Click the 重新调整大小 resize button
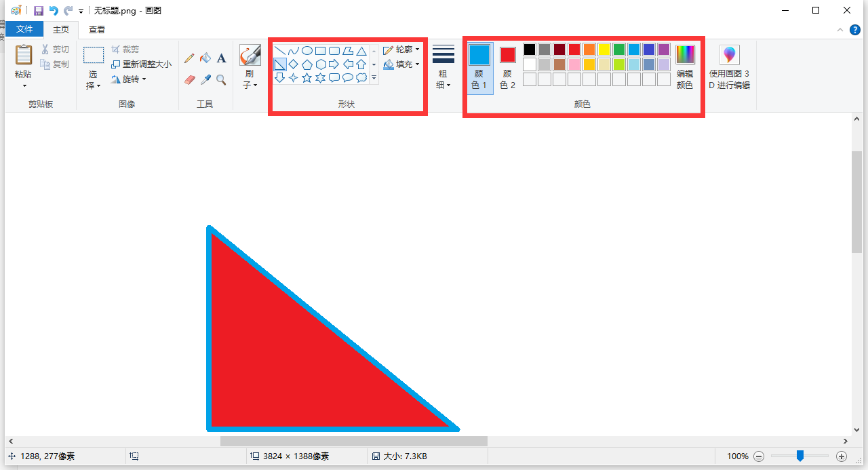The height and width of the screenshot is (470, 868). 141,64
